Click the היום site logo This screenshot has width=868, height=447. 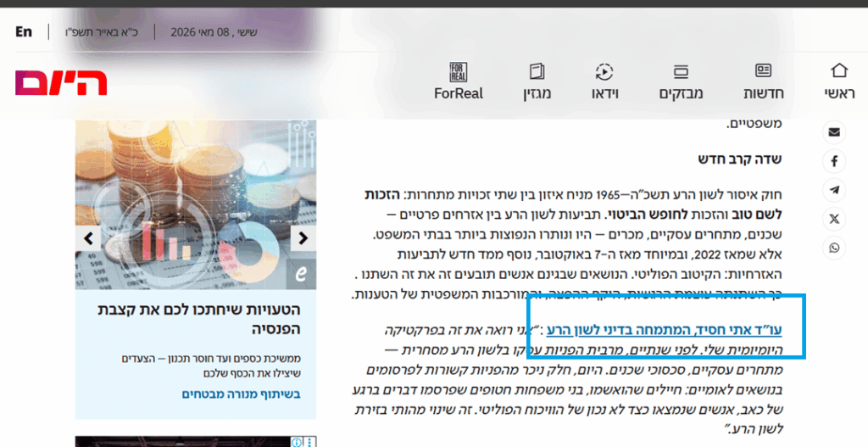[61, 82]
